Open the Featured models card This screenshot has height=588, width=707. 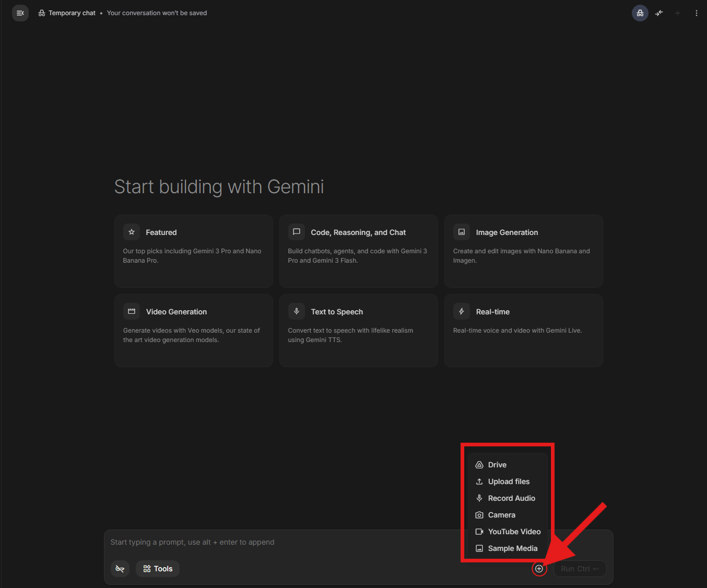pos(193,251)
